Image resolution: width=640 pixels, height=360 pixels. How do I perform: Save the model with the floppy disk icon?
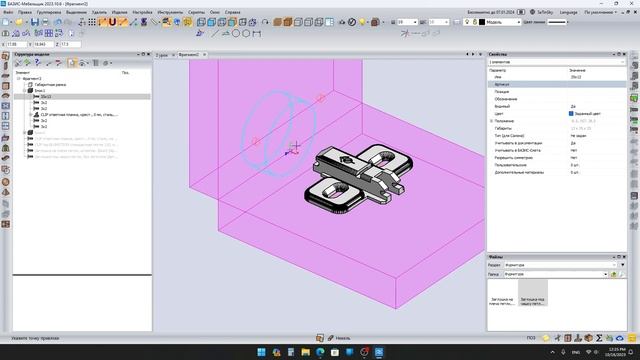(35, 22)
